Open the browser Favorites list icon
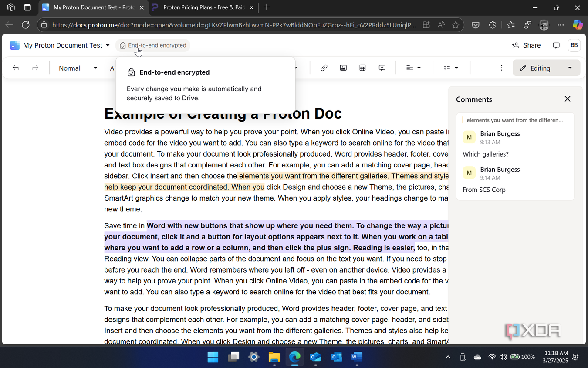 [x=510, y=25]
